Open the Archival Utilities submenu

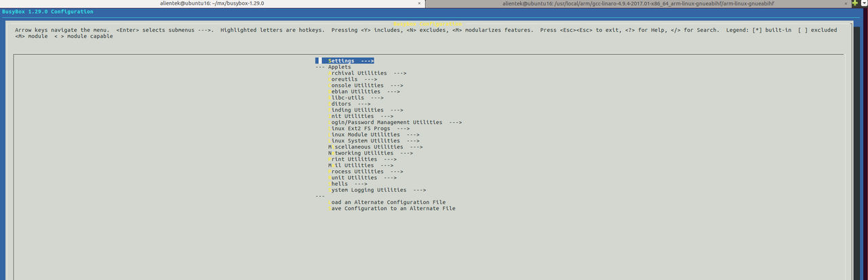point(367,73)
